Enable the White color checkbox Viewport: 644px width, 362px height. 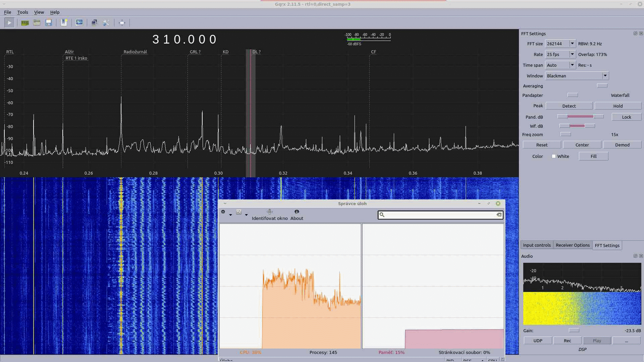tap(554, 156)
